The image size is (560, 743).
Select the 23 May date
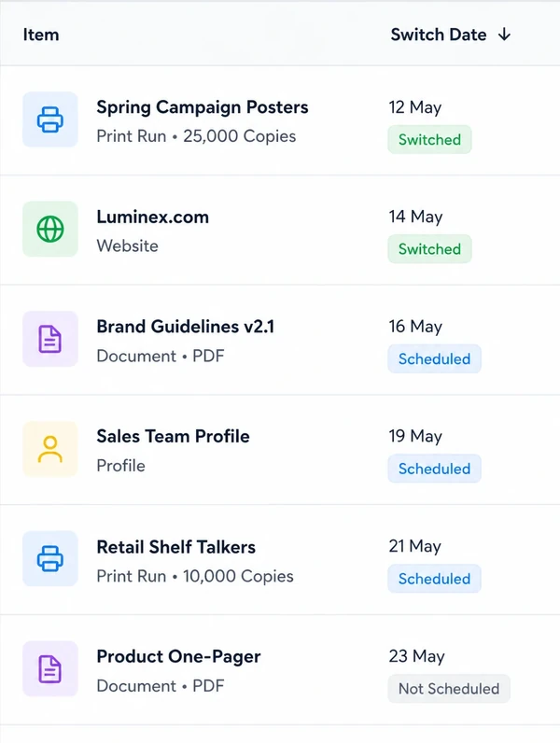(417, 656)
